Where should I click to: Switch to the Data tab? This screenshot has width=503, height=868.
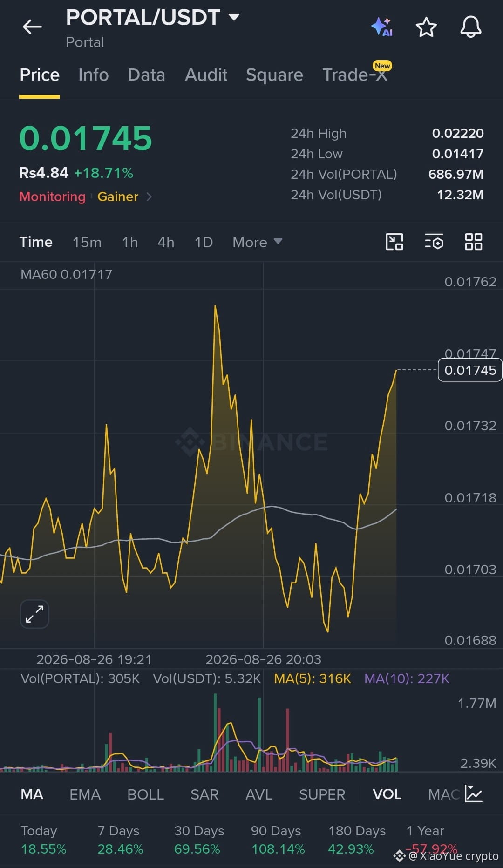coord(147,75)
